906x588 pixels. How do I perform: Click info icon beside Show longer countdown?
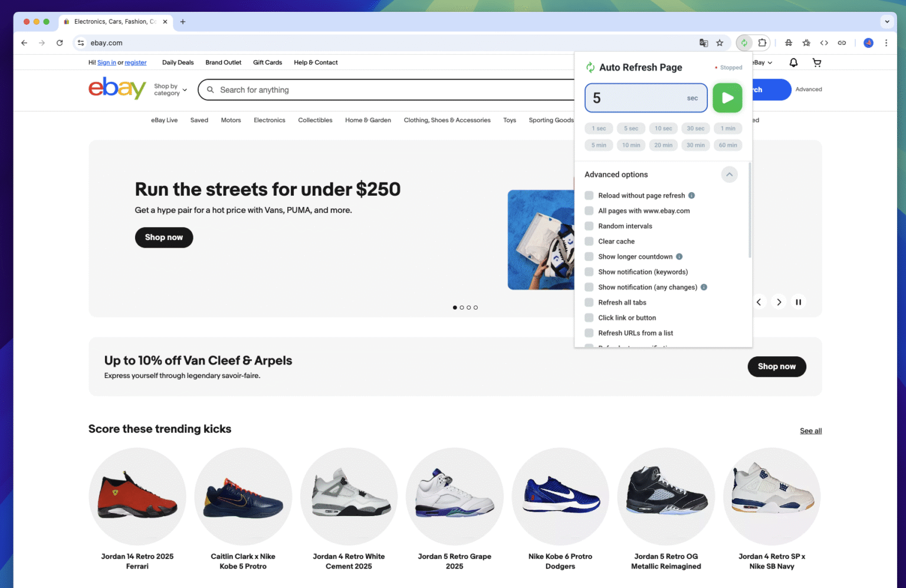click(x=679, y=257)
